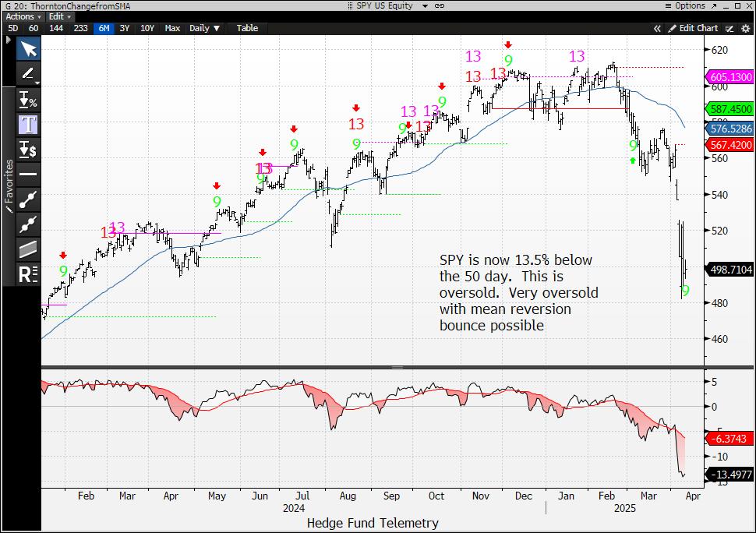Activate the Text annotation tool
This screenshot has width=756, height=533.
[x=28, y=125]
